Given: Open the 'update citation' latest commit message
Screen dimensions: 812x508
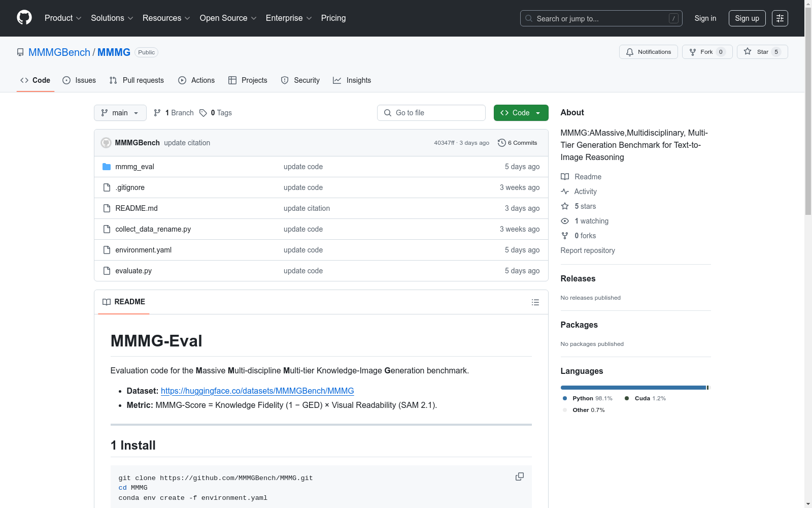Looking at the screenshot, I should [x=187, y=143].
